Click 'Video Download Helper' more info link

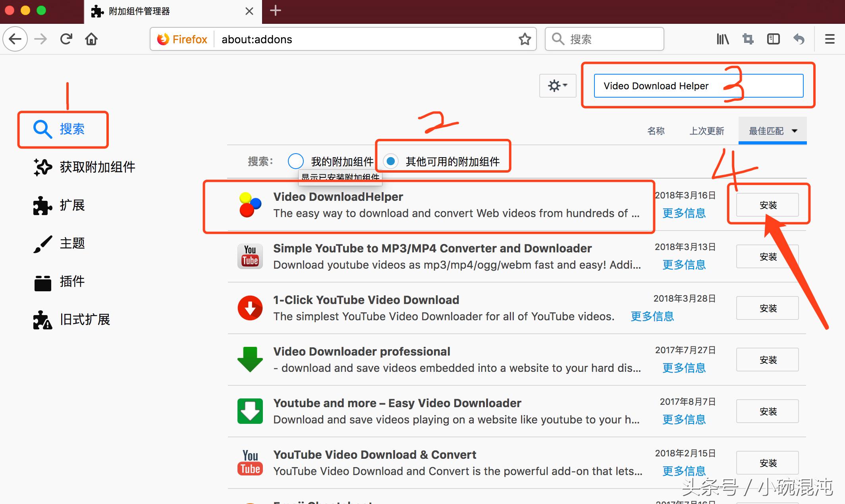pos(685,214)
